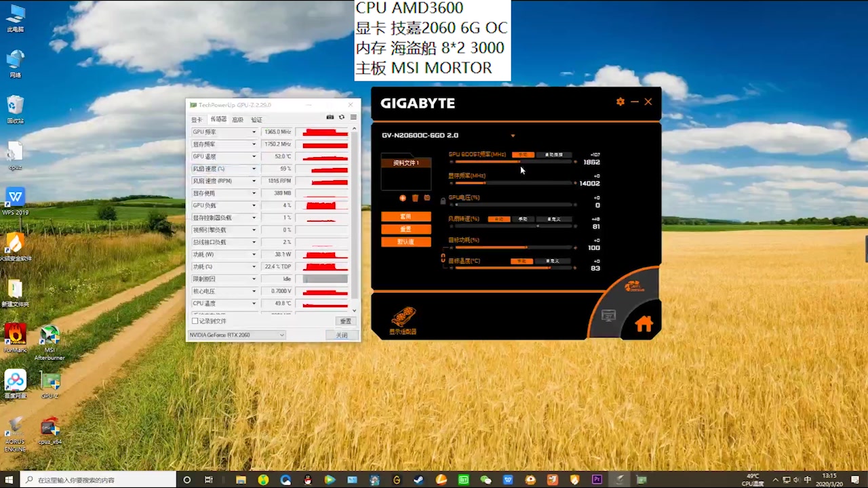Switch to the 高级 tab in GPU-Z
The image size is (868, 488).
237,119
